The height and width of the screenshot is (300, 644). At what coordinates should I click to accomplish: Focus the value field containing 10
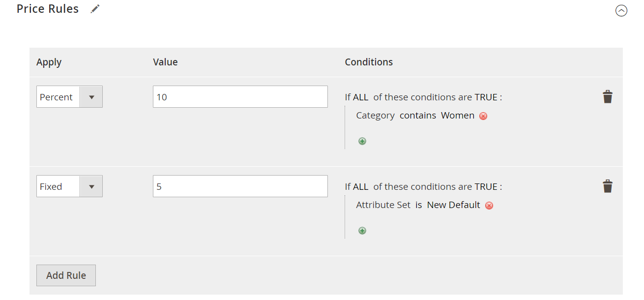pos(240,97)
